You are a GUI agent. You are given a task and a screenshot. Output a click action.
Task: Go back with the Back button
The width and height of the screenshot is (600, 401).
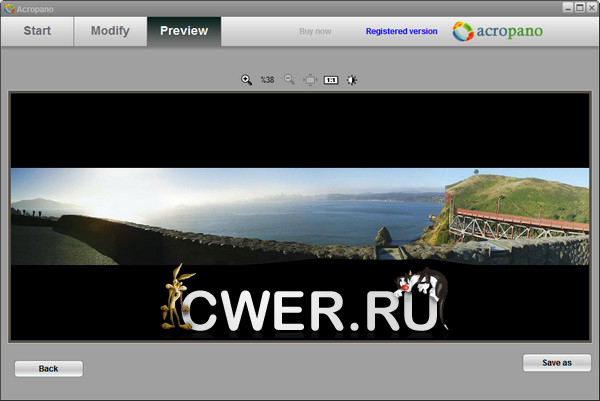49,368
